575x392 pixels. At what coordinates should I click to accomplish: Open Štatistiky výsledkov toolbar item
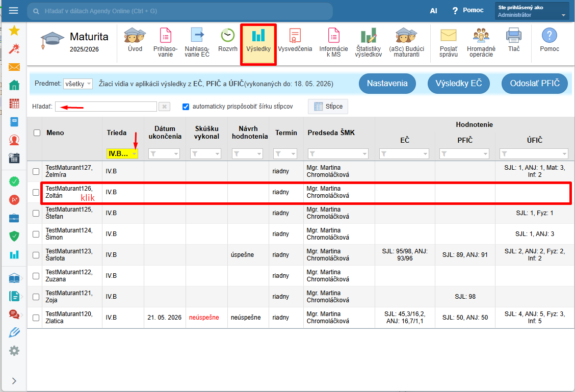(369, 42)
